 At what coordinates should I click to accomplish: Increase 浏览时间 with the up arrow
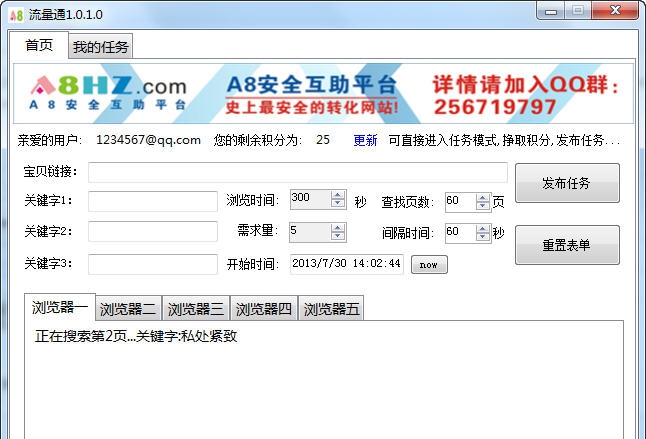pyautogui.click(x=338, y=195)
